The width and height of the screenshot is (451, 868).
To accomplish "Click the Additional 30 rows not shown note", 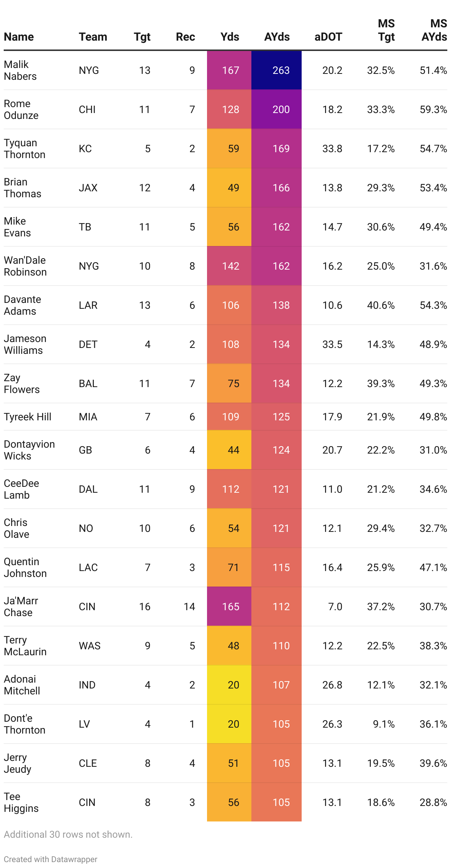I will click(68, 834).
